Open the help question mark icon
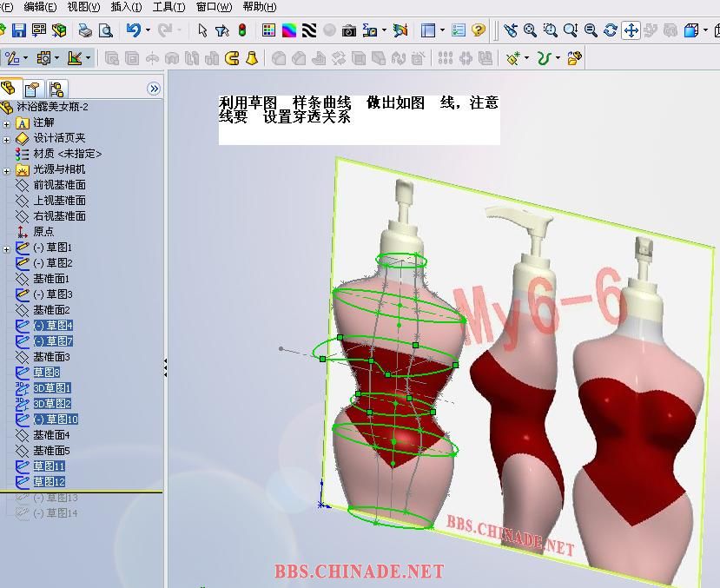The height and width of the screenshot is (588, 720). (479, 30)
